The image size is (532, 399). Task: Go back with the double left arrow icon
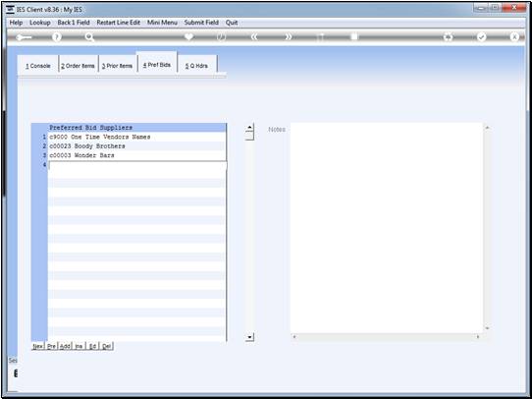(x=254, y=37)
